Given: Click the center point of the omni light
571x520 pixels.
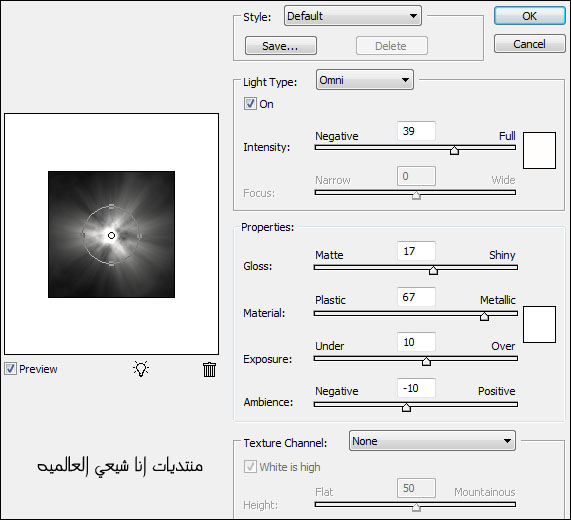Looking at the screenshot, I should [x=111, y=236].
